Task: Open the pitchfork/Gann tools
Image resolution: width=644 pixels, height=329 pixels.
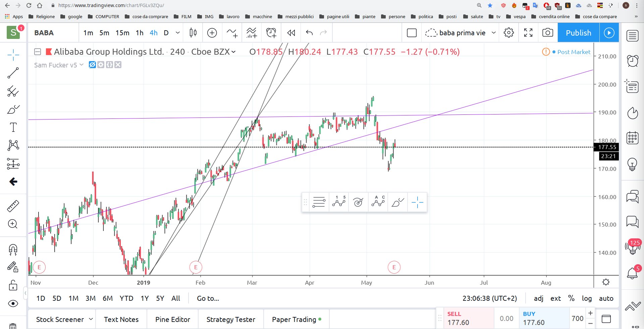Action: [13, 91]
